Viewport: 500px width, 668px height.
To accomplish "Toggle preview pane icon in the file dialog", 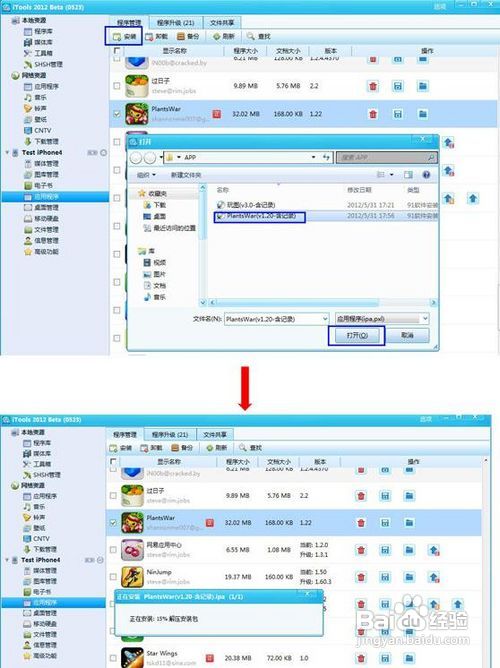I will click(x=408, y=175).
